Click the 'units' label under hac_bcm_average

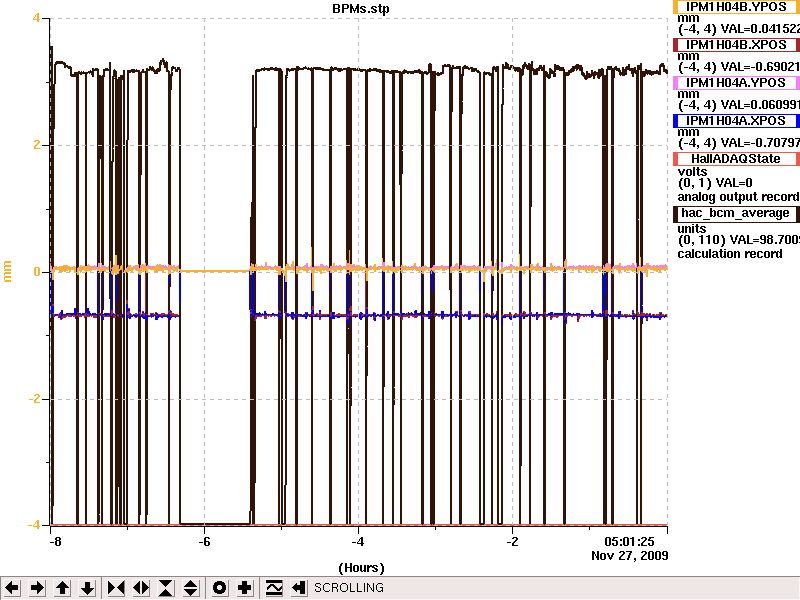[692, 229]
